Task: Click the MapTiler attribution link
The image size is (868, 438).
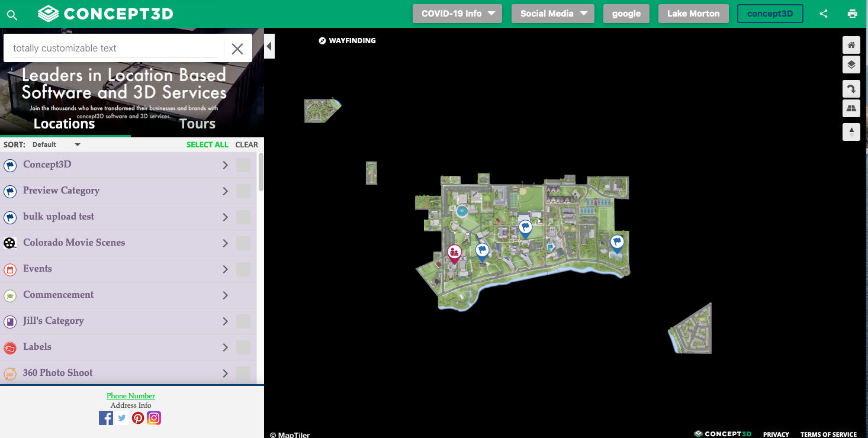Action: (x=290, y=434)
